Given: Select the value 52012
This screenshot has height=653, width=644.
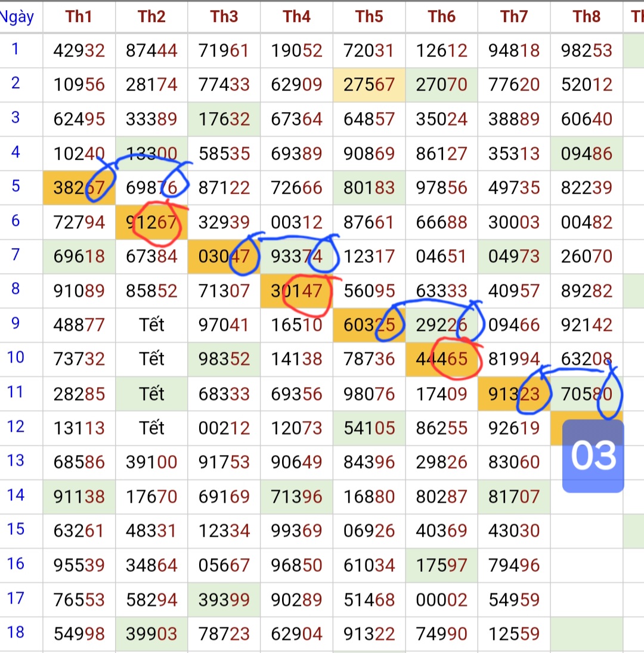Looking at the screenshot, I should [586, 85].
